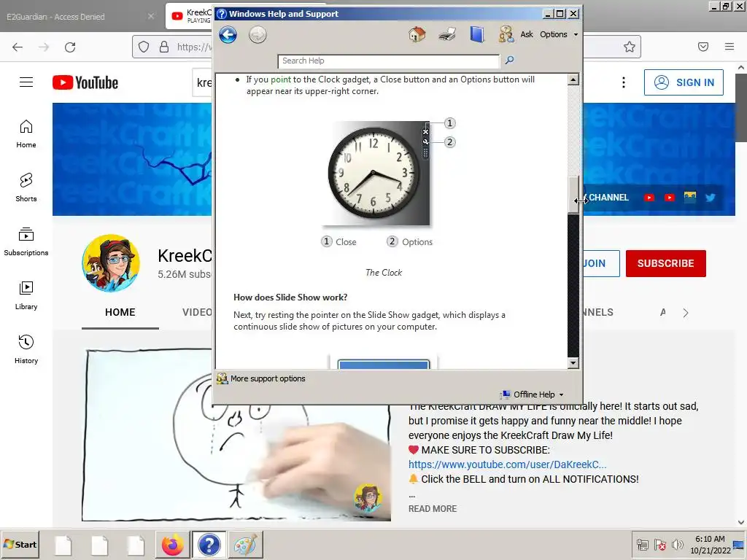Image resolution: width=747 pixels, height=560 pixels.
Task: Click READ MORE under video description
Action: pos(433,508)
